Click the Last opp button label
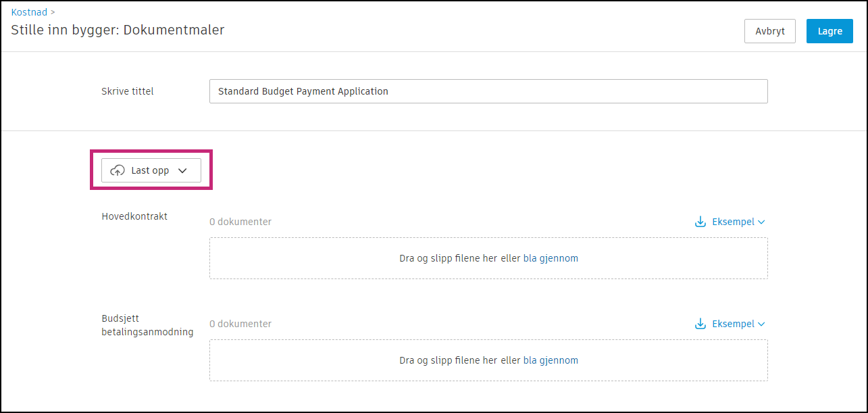This screenshot has width=868, height=413. coord(150,171)
